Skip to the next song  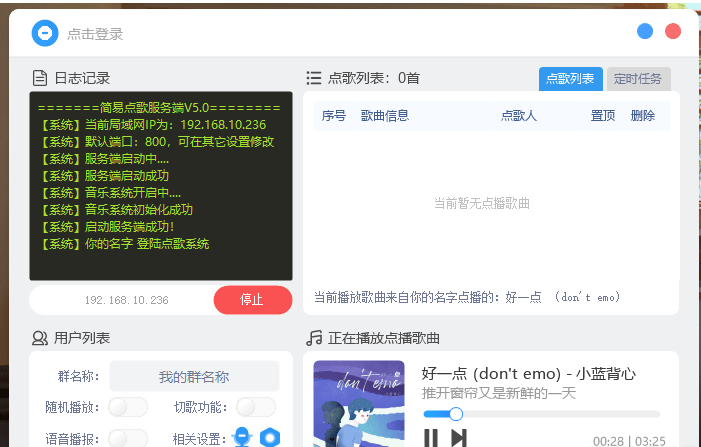click(x=459, y=437)
